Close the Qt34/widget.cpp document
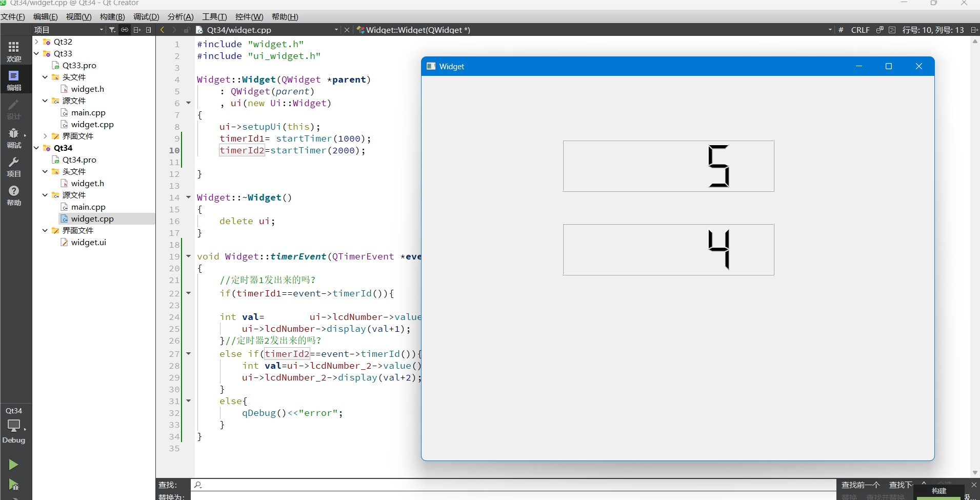 (x=347, y=30)
